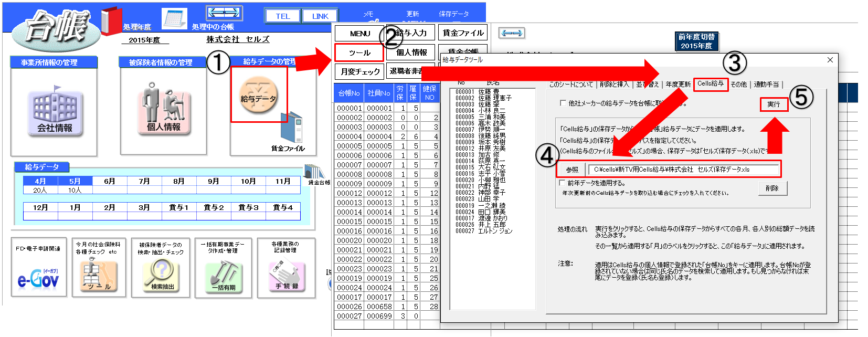Open the 手続録 record management icon
This screenshot has width=868, height=337.
286,267
